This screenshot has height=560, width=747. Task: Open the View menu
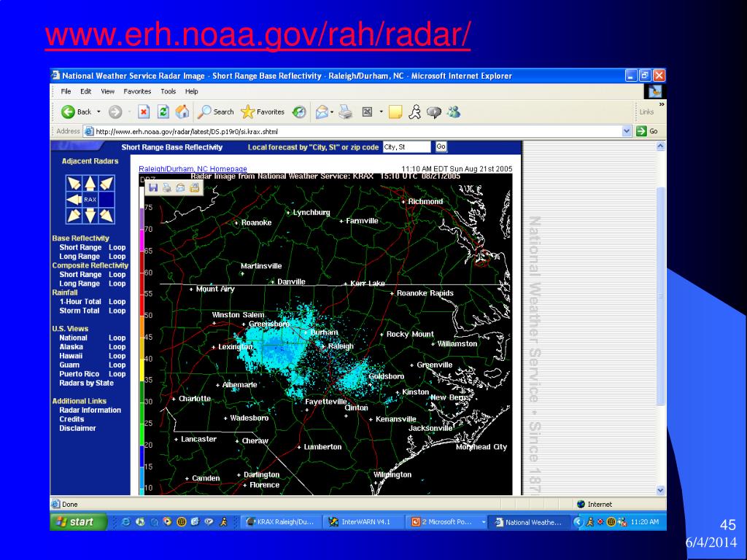108,91
